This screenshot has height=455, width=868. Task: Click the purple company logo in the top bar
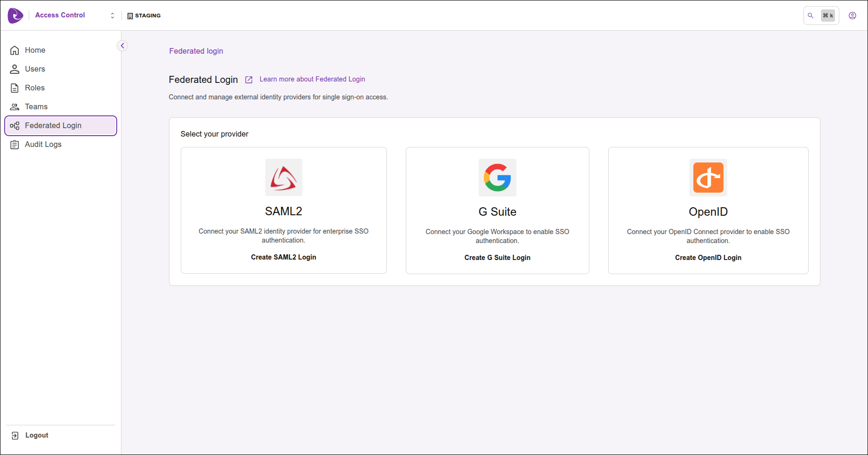15,15
